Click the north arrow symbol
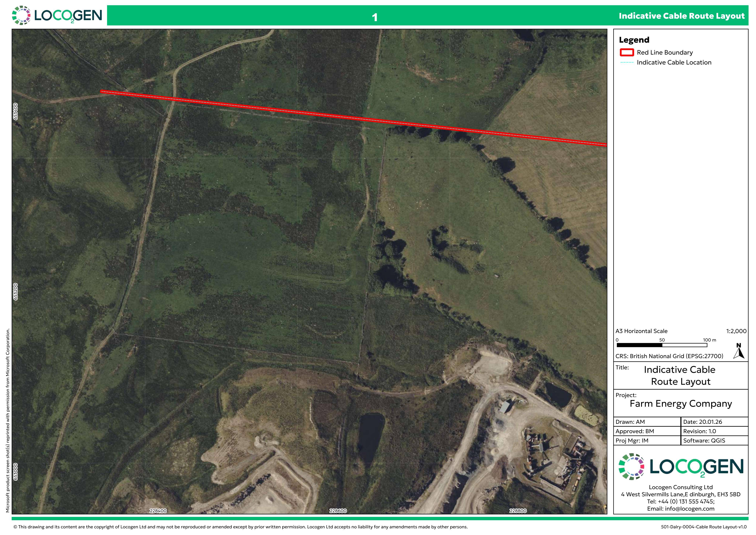The image size is (756, 535). [738, 351]
